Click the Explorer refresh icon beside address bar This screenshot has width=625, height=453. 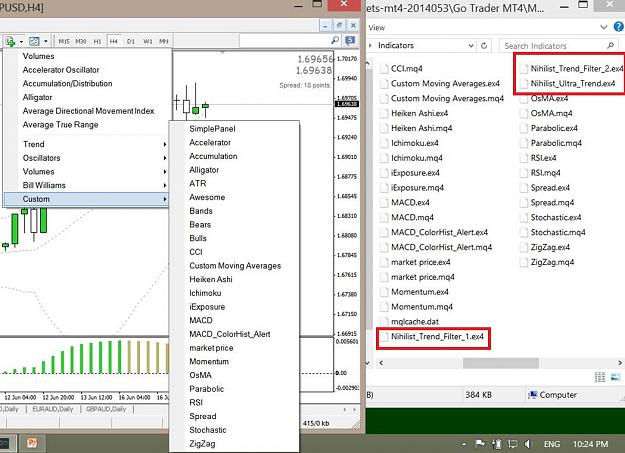tap(484, 45)
